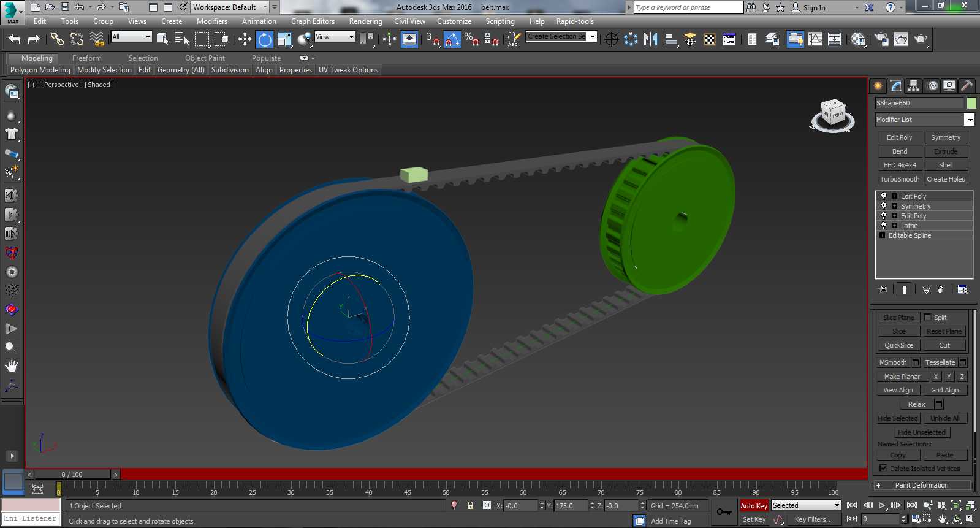This screenshot has height=528, width=980.
Task: Open the Modifier List dropdown
Action: coord(925,120)
